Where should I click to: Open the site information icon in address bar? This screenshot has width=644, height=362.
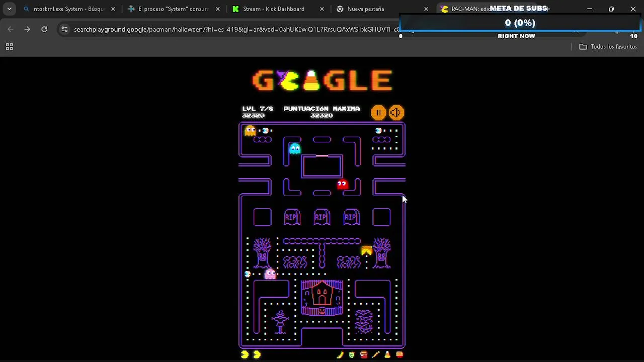(64, 30)
